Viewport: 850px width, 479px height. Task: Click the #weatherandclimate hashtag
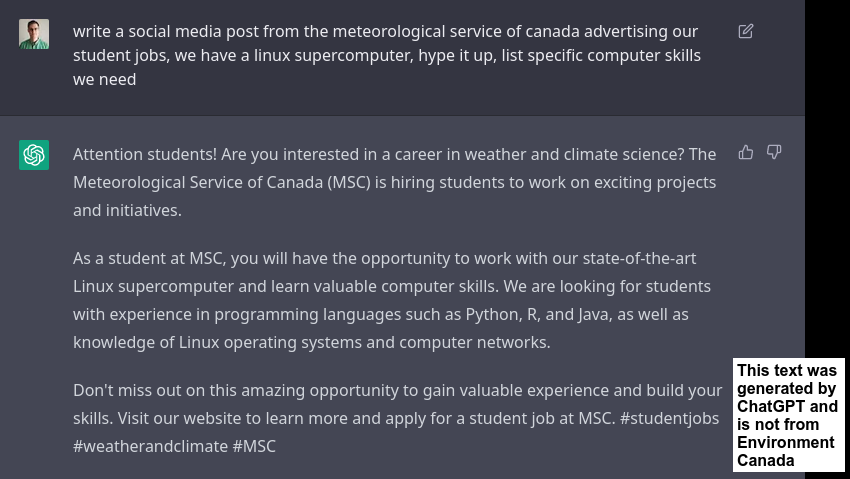click(150, 446)
